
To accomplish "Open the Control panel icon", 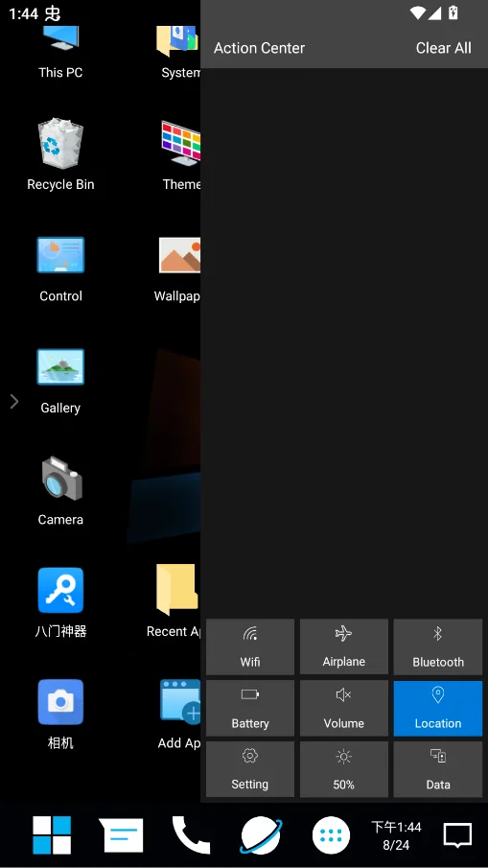I will pyautogui.click(x=60, y=270).
